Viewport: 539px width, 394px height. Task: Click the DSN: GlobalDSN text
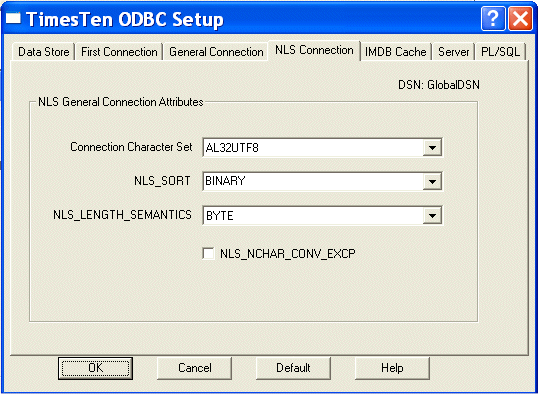[439, 85]
